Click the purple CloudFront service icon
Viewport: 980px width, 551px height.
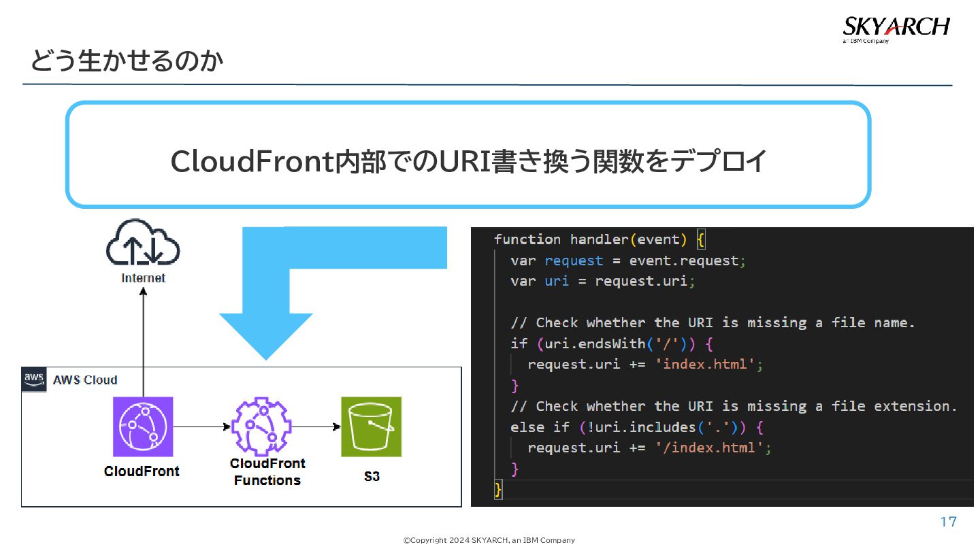(143, 427)
